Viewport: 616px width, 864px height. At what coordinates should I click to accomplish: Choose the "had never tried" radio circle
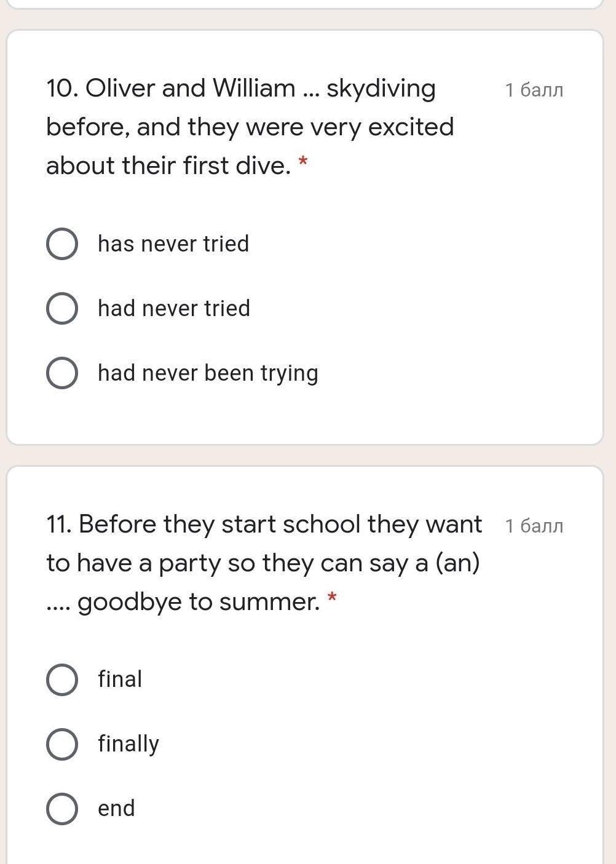[x=62, y=309]
